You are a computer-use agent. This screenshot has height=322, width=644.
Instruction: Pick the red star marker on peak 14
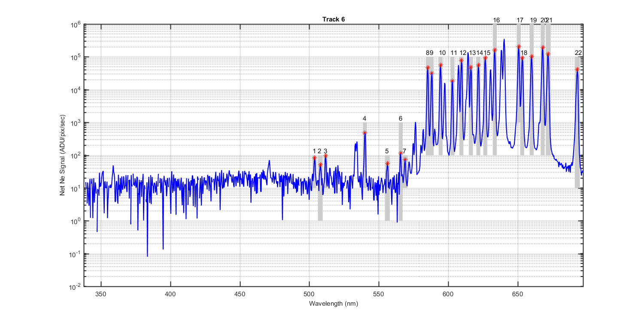coord(478,65)
